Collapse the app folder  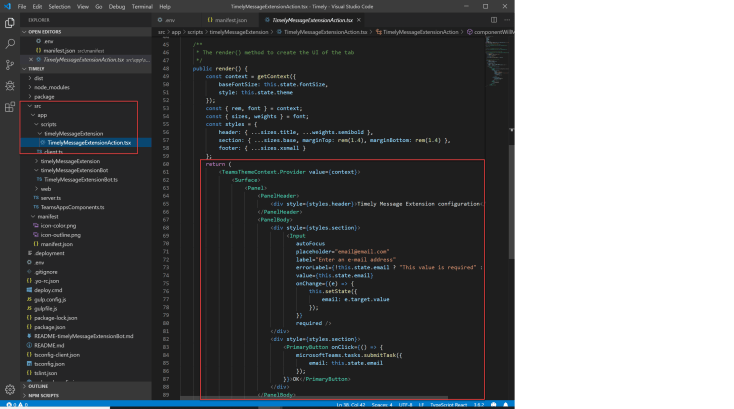[42, 115]
